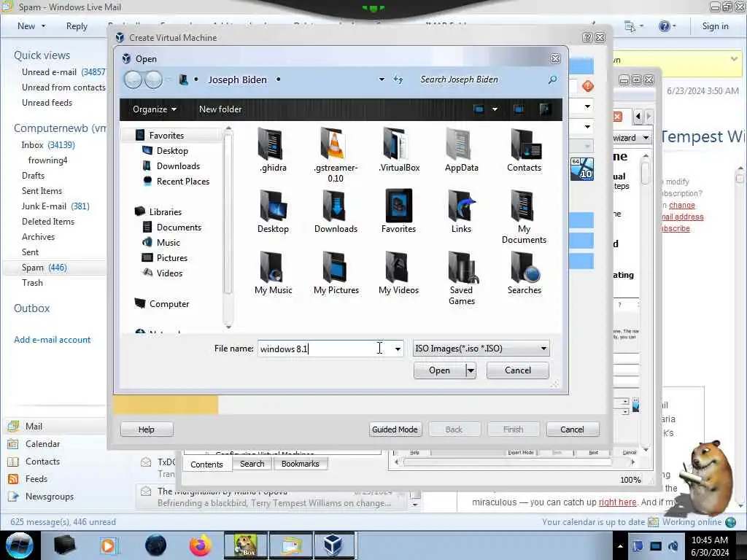Viewport: 747px width, 560px height.
Task: Open the My Pictures folder
Action: 336,273
